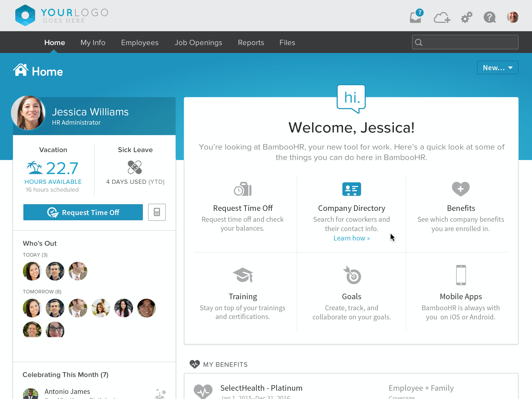Click the home icon next to Home breadcrumb
The image size is (532, 399).
coord(21,70)
